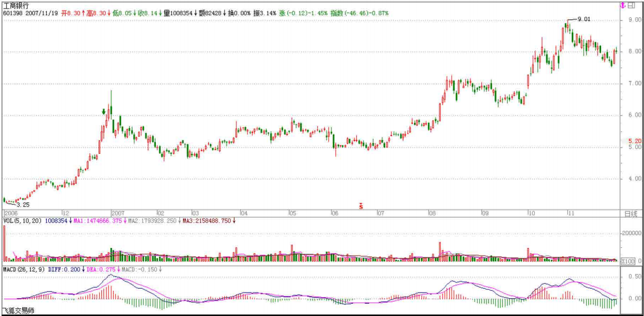The image size is (644, 316).
Task: Click the X100 volume scale indicator
Action: click(x=627, y=261)
